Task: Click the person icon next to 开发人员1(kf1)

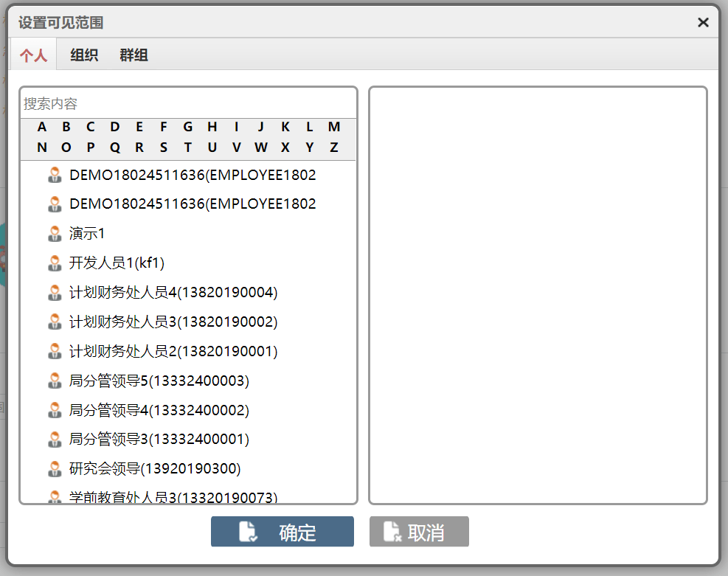Action: [55, 263]
